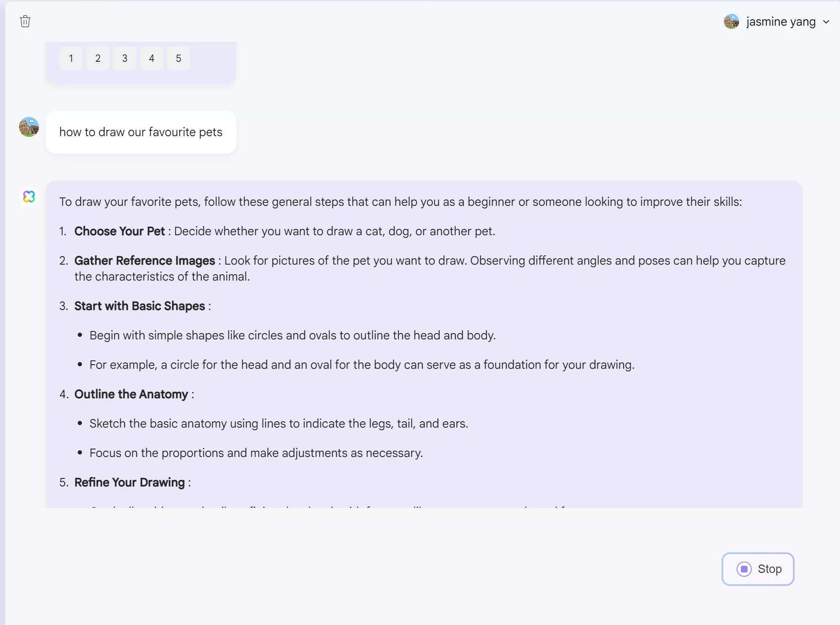840x625 pixels.
Task: Click the 'how to draw our favourite pets' message
Action: coord(141,132)
